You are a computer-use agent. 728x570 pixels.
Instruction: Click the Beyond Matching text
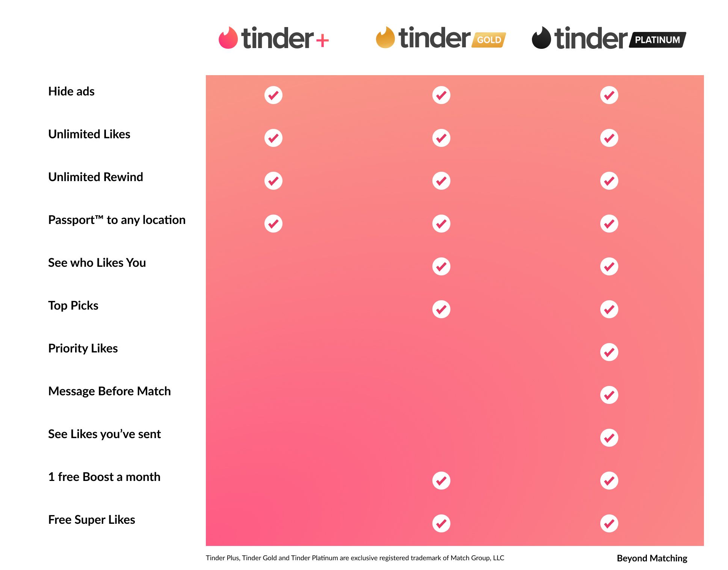tap(652, 558)
